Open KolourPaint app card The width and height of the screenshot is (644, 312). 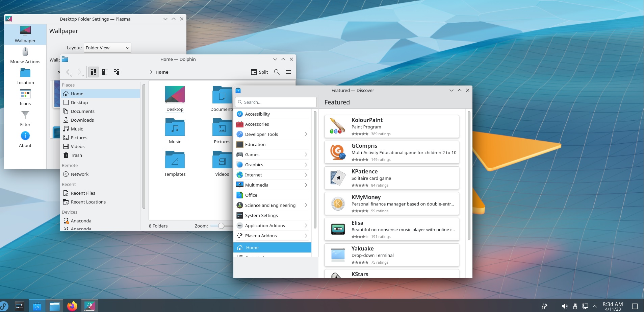pyautogui.click(x=392, y=126)
